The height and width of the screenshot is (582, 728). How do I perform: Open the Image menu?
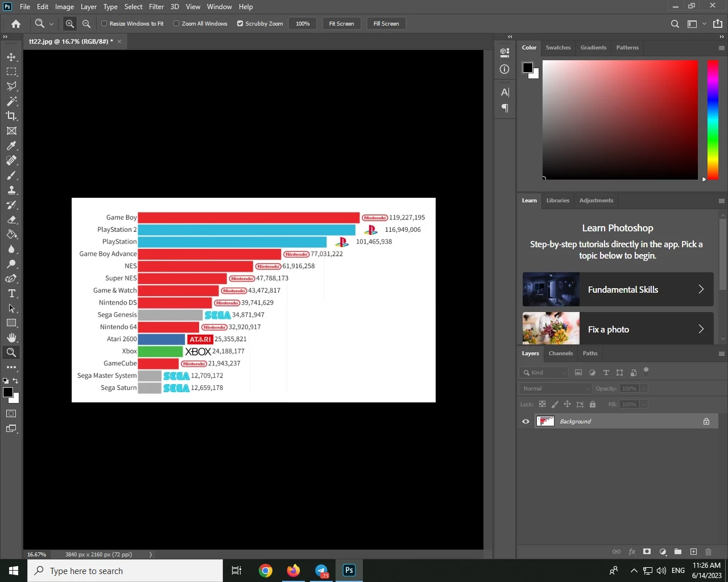64,7
